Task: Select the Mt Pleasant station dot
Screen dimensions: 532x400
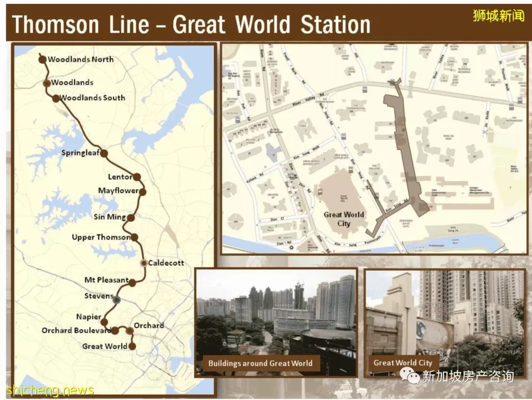Action: [133, 282]
